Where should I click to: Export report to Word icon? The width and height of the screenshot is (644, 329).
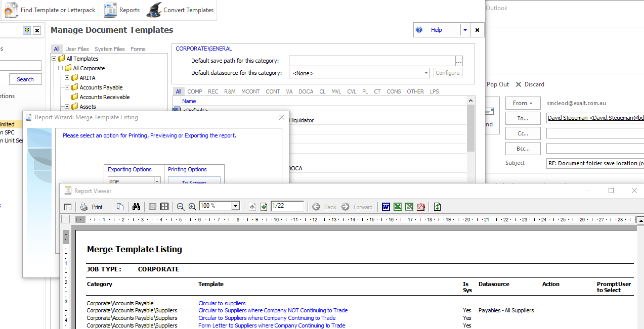386,207
